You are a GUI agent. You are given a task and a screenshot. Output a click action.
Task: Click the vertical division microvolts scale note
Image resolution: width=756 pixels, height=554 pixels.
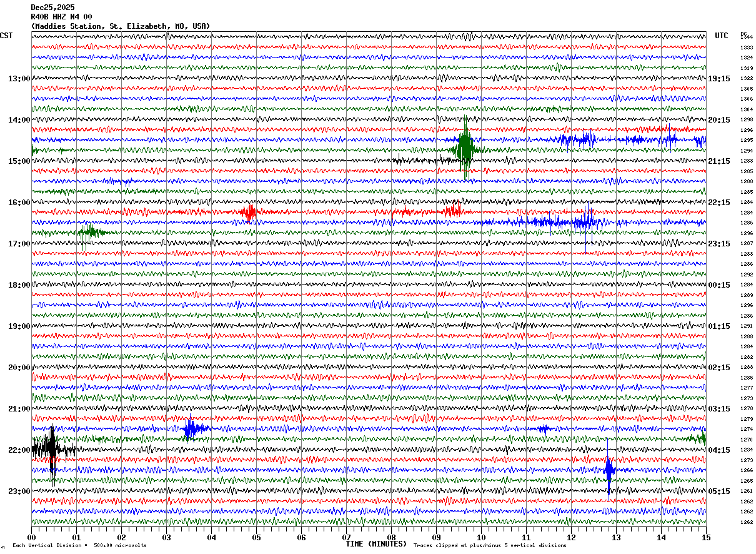pos(79,546)
